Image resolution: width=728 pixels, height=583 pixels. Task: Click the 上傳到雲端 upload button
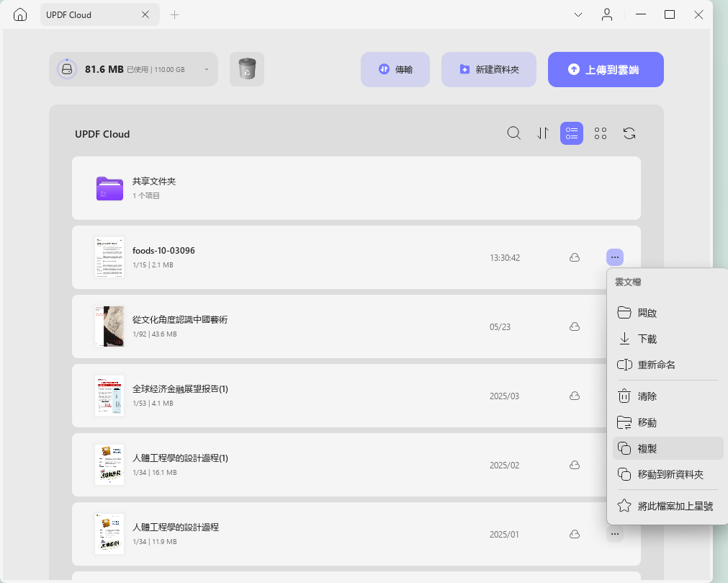(606, 69)
